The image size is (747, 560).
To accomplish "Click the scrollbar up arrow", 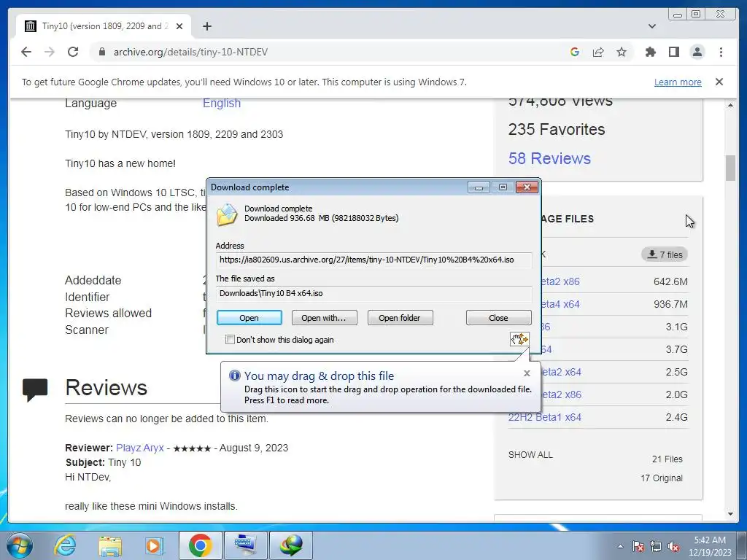I will pyautogui.click(x=730, y=105).
